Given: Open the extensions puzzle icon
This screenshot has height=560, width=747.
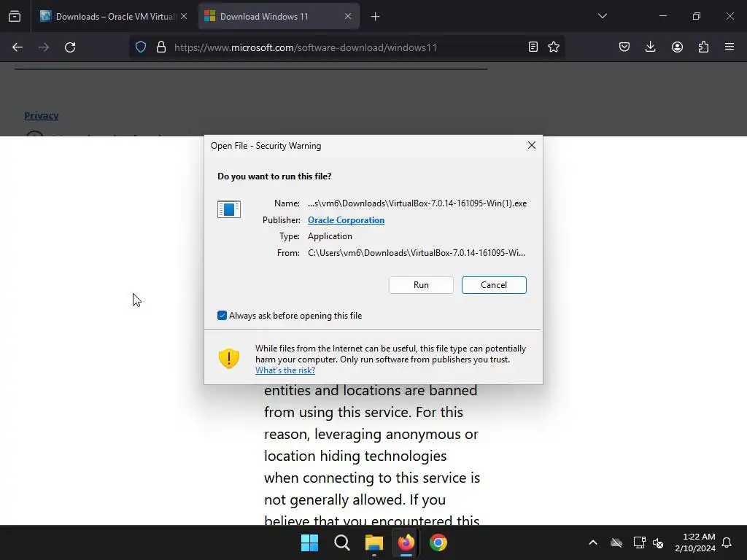Looking at the screenshot, I should pyautogui.click(x=703, y=47).
